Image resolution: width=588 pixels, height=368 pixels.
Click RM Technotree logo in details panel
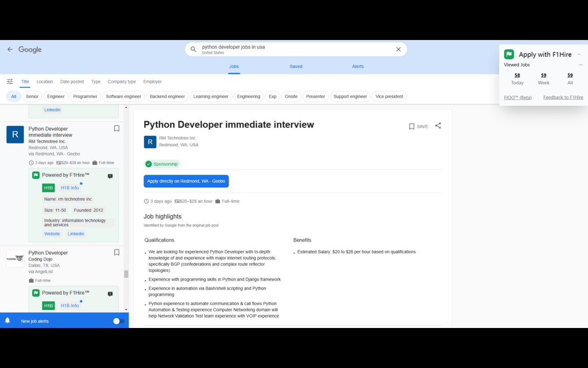[x=150, y=142]
